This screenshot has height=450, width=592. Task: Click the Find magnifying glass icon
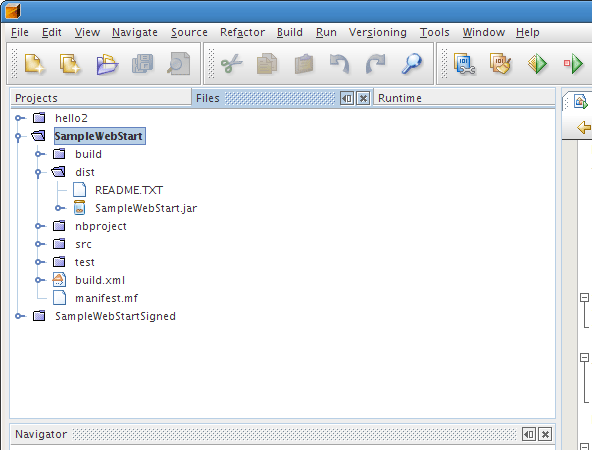pyautogui.click(x=412, y=63)
